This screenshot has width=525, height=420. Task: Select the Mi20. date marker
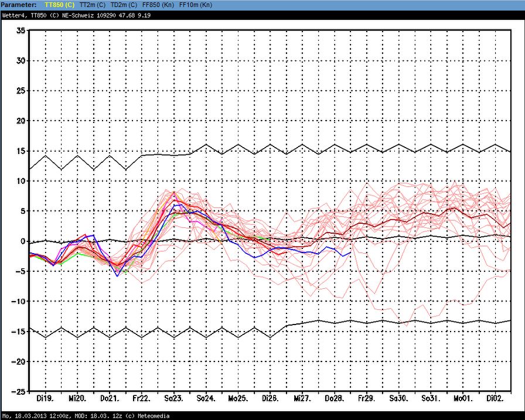pos(77,398)
